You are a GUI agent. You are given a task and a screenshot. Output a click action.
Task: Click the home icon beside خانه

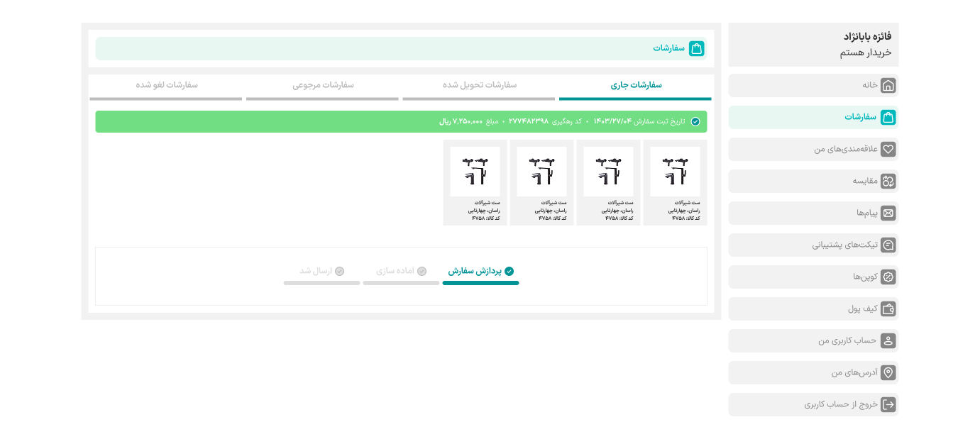click(888, 85)
